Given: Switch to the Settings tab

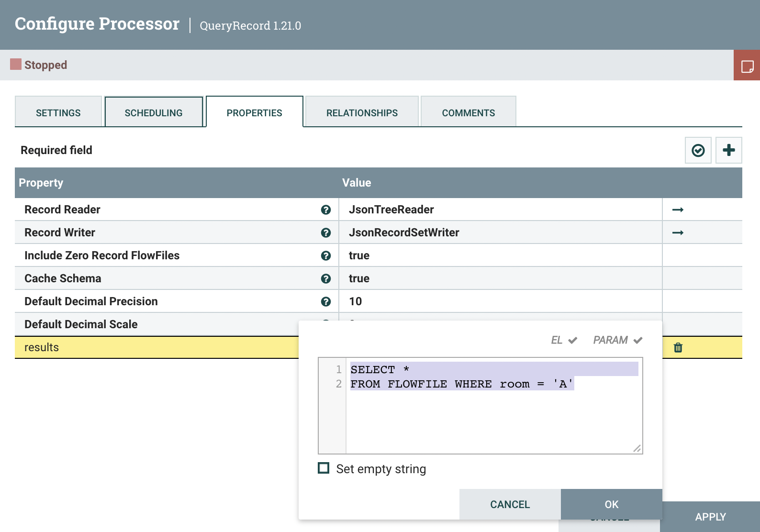Looking at the screenshot, I should pos(58,113).
